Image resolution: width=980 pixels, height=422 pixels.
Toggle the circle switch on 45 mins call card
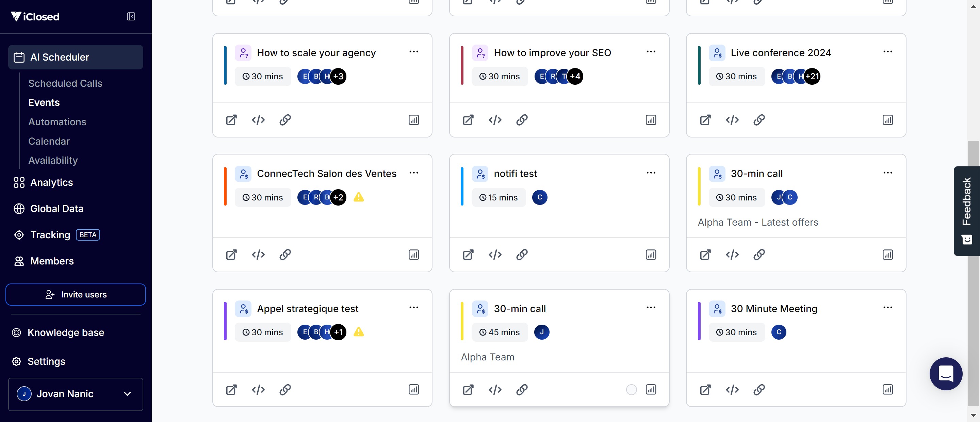point(631,389)
